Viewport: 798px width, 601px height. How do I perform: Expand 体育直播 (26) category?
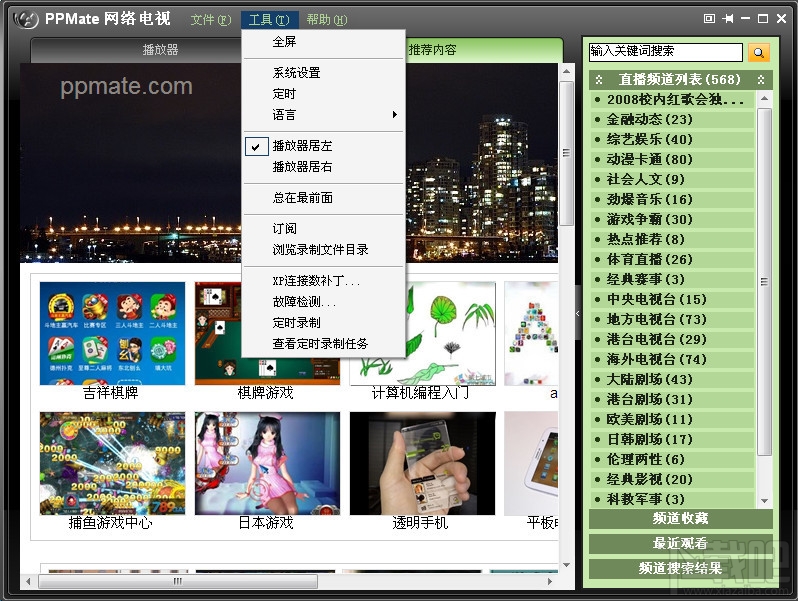(673, 260)
